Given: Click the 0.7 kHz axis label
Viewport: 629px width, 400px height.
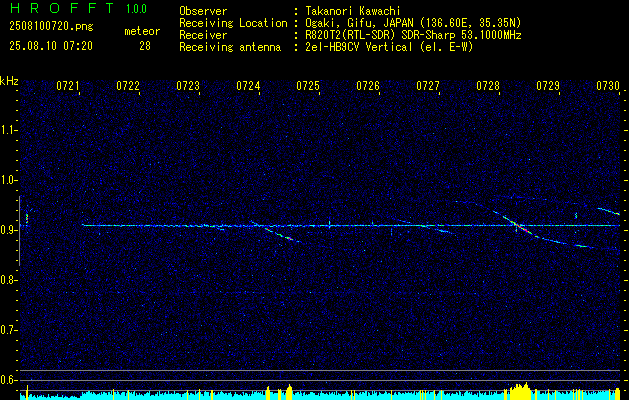Looking at the screenshot, I should 8,330.
